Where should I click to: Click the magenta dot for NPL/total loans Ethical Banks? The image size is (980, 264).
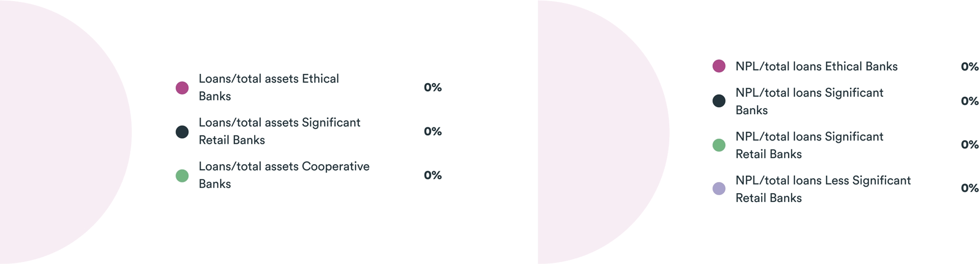(719, 66)
